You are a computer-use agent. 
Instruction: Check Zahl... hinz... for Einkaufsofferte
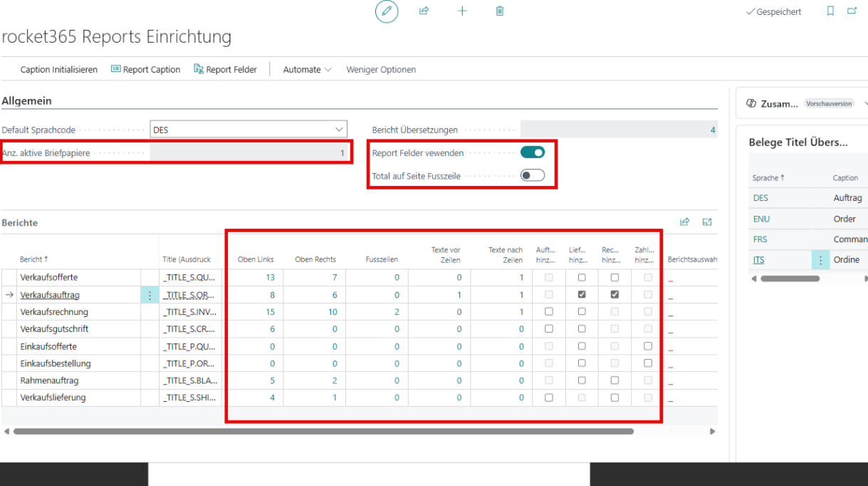pyautogui.click(x=648, y=346)
